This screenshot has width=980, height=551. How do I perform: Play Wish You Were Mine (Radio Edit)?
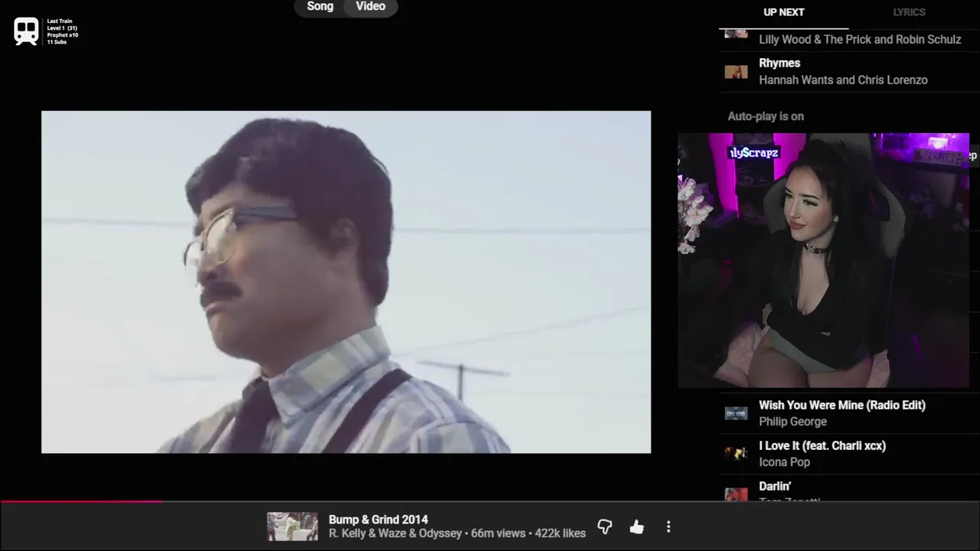[x=842, y=405]
